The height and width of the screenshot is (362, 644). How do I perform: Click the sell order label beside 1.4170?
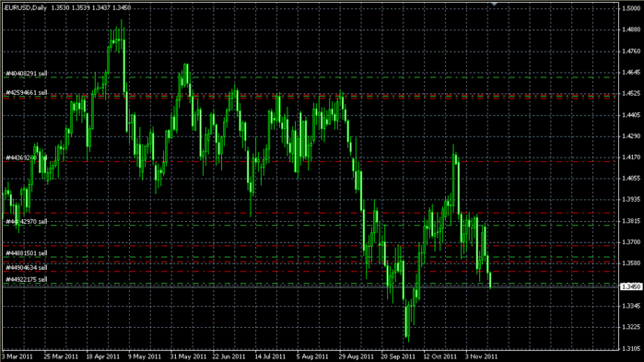coord(27,158)
